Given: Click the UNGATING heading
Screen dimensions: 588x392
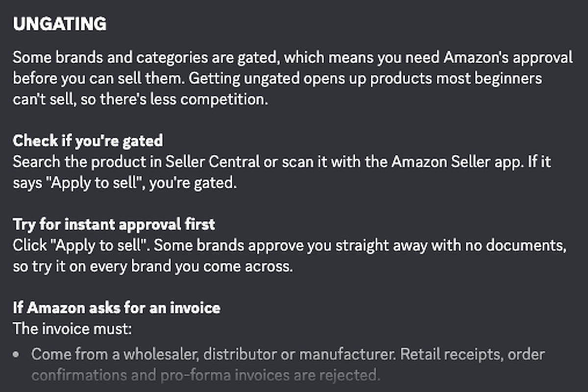Looking at the screenshot, I should click(x=59, y=24).
